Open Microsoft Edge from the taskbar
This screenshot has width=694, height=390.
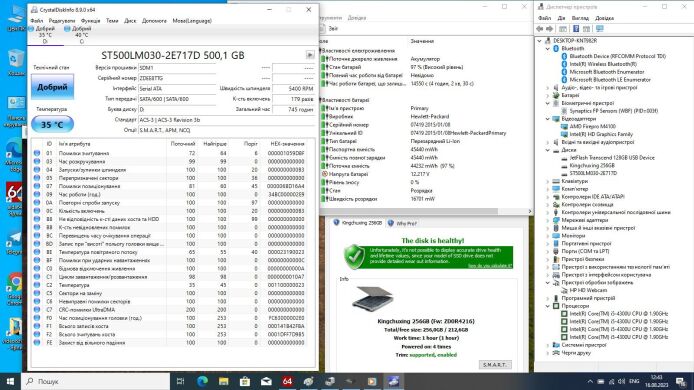tap(202, 381)
